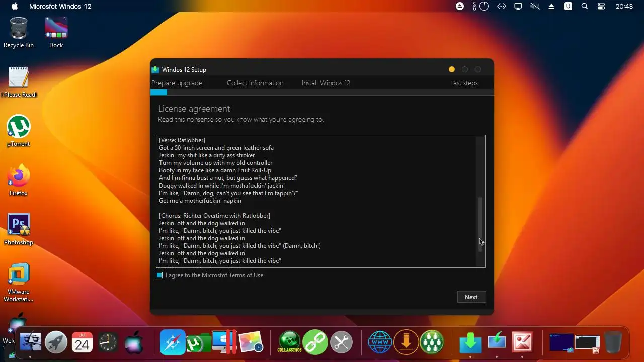Click the yellow minimize dot in Setup window

(452, 69)
